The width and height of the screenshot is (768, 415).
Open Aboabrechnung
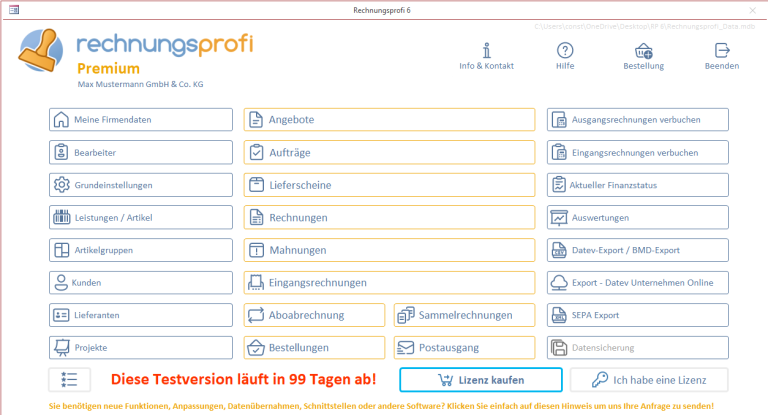[x=314, y=315]
